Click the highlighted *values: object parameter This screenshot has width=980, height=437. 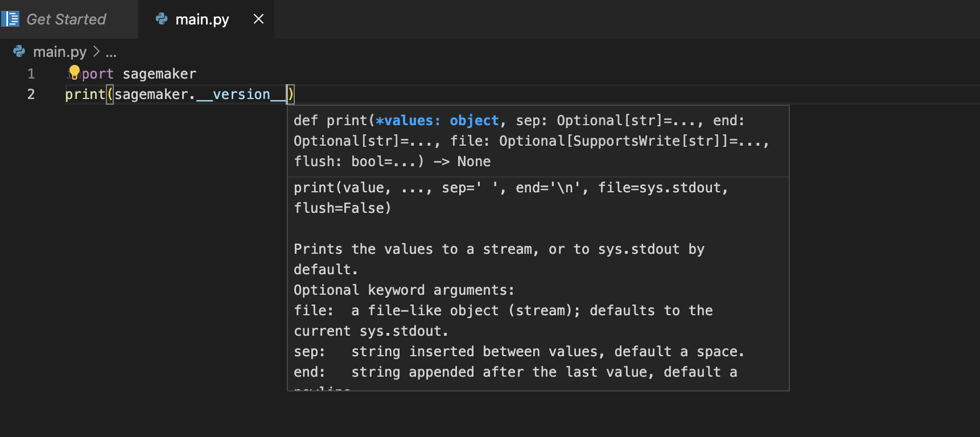pyautogui.click(x=437, y=121)
